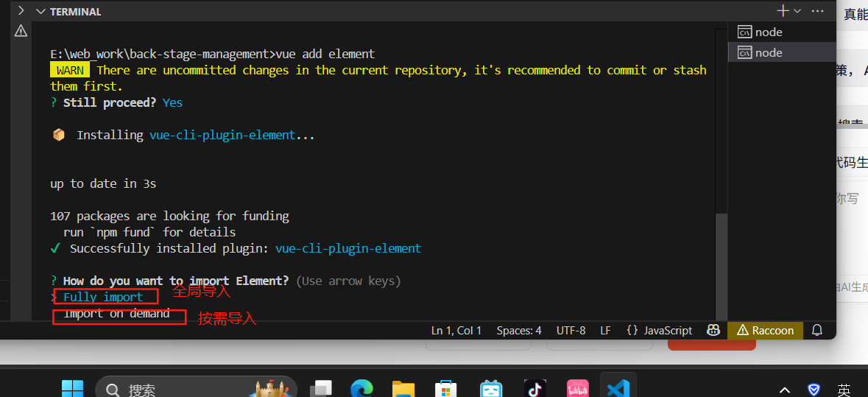Viewport: 868px width, 397px height.
Task: Click vue-cli-plugin-element in the success line
Action: click(348, 249)
